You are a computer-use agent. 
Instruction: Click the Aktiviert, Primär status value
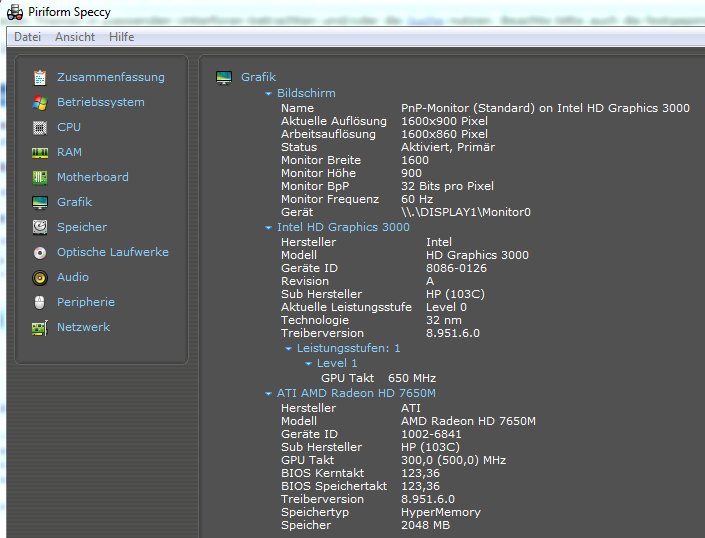tap(448, 147)
